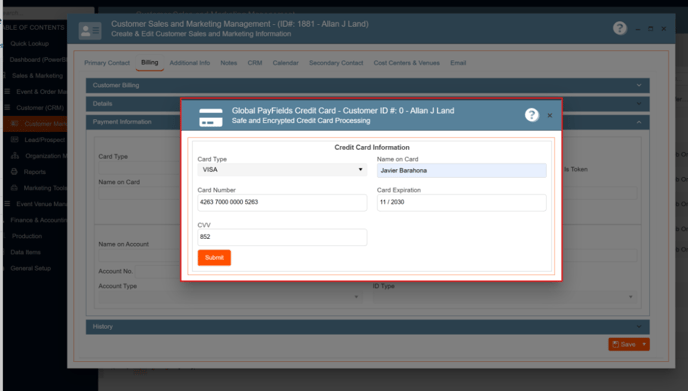Open Customer (CRM) sidebar item
This screenshot has width=688, height=391.
click(40, 108)
